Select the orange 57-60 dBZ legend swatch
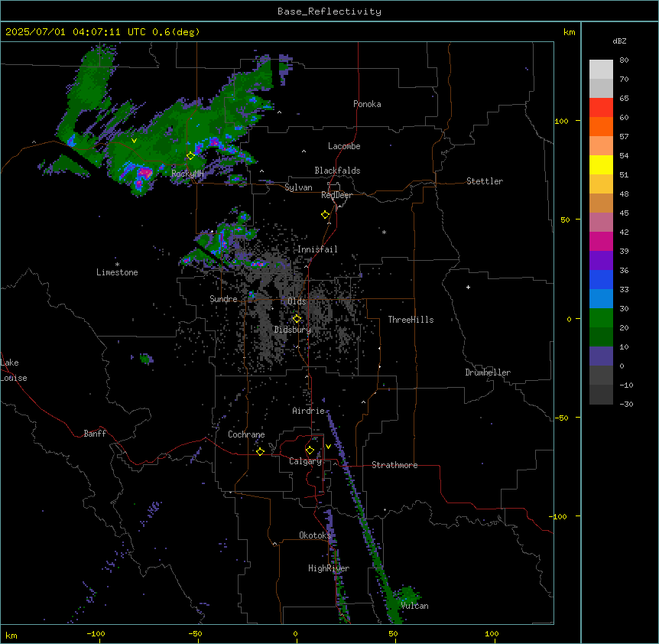 pos(601,127)
